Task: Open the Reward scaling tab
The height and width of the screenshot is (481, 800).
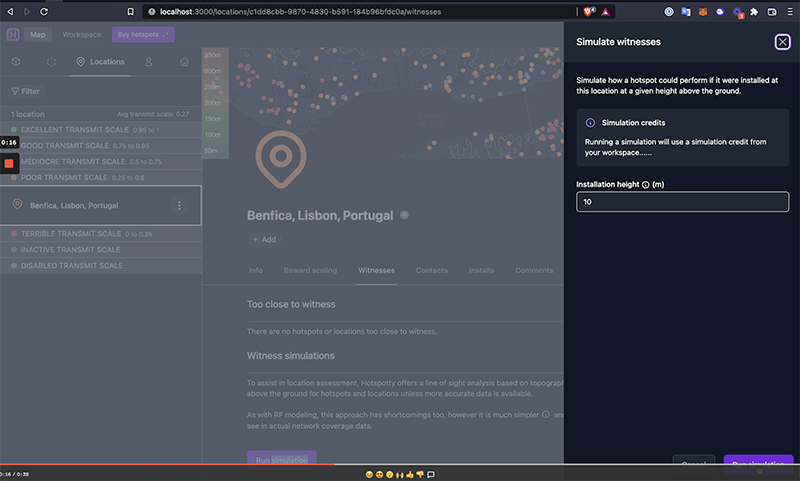Action: click(x=310, y=270)
